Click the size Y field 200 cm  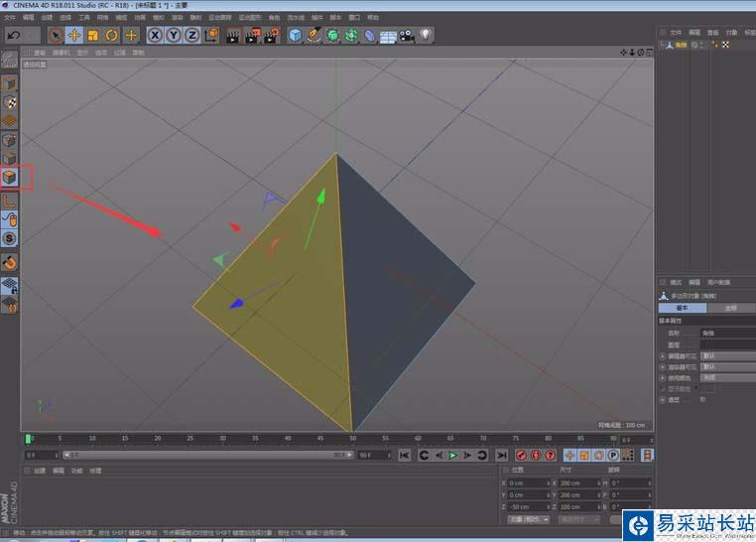(579, 494)
